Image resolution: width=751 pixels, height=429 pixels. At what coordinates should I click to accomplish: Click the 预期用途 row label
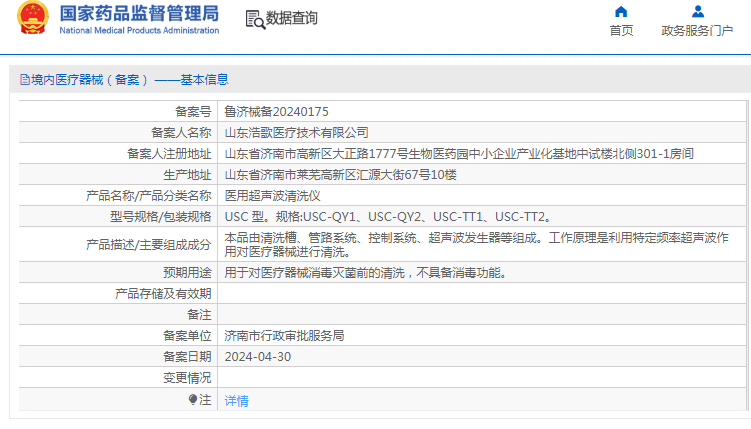pos(187,273)
